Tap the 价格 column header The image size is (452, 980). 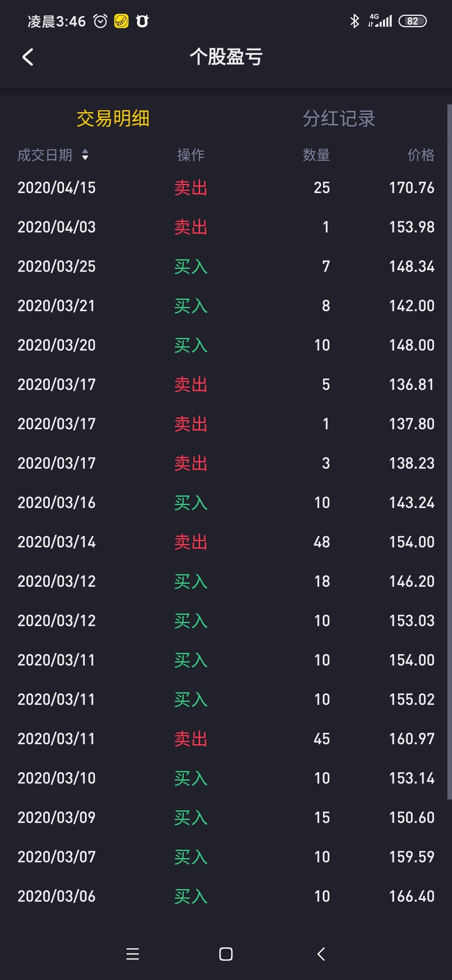pyautogui.click(x=421, y=155)
